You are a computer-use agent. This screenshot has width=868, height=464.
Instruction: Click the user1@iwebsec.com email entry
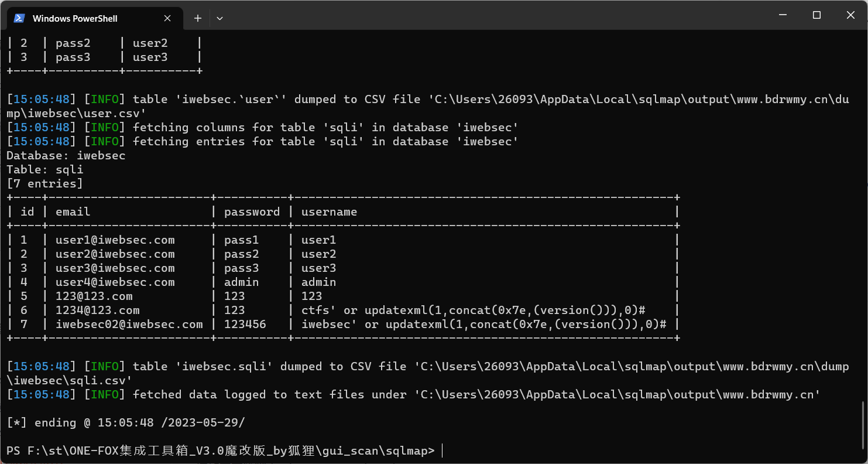coord(115,240)
